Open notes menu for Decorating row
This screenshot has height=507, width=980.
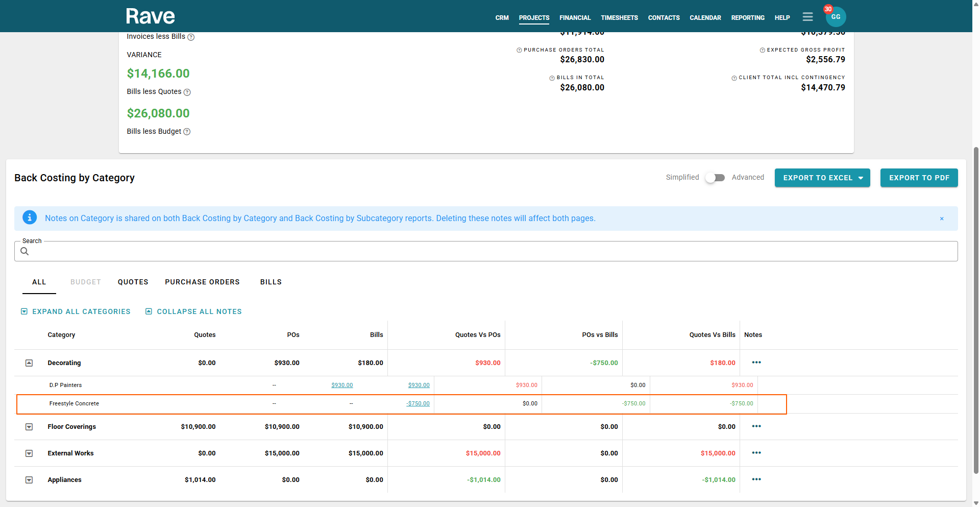(x=756, y=363)
